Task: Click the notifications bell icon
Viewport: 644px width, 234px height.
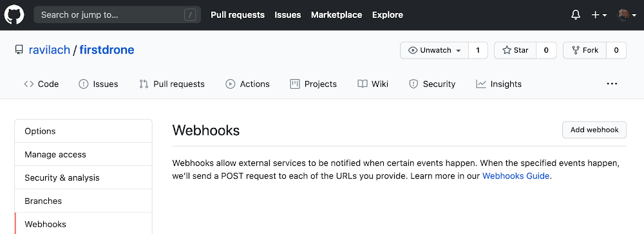Action: click(576, 15)
